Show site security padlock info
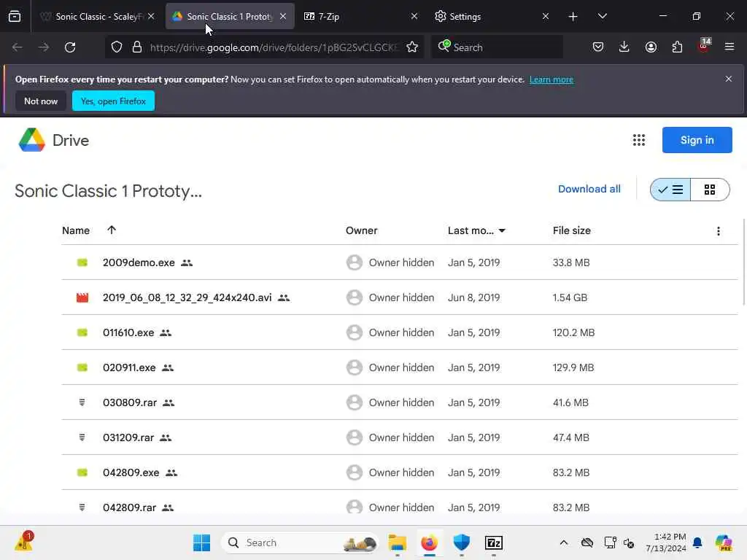The image size is (747, 560). (x=137, y=47)
